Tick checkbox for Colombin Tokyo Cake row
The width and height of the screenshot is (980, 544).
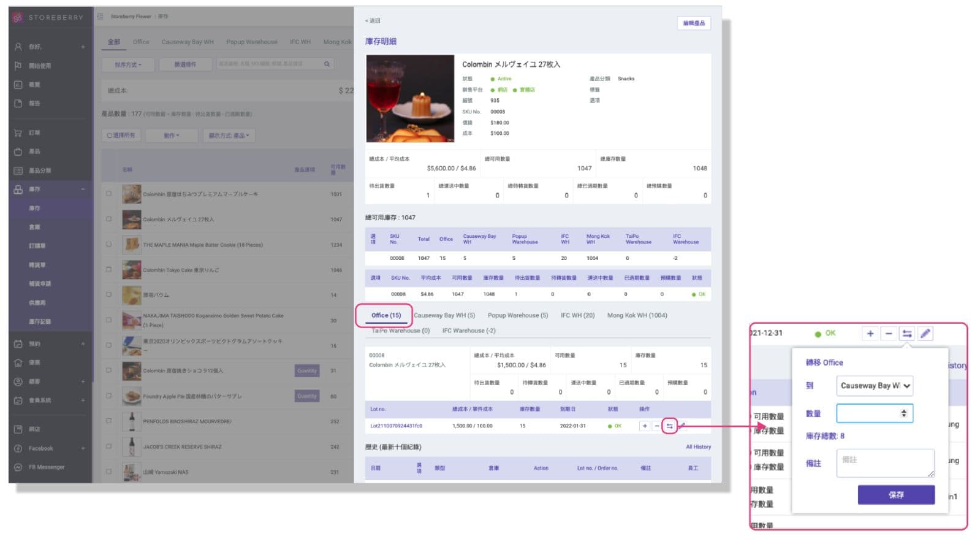click(109, 269)
